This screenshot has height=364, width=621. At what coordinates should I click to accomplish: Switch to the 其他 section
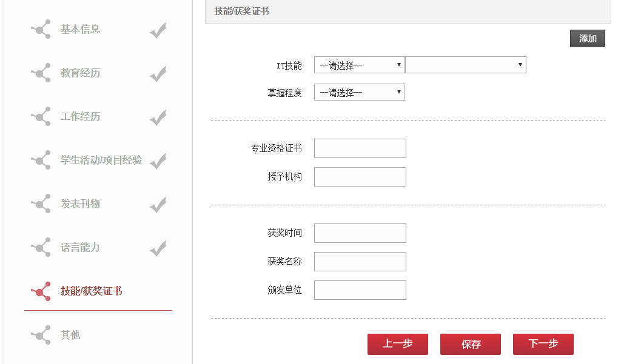point(70,335)
